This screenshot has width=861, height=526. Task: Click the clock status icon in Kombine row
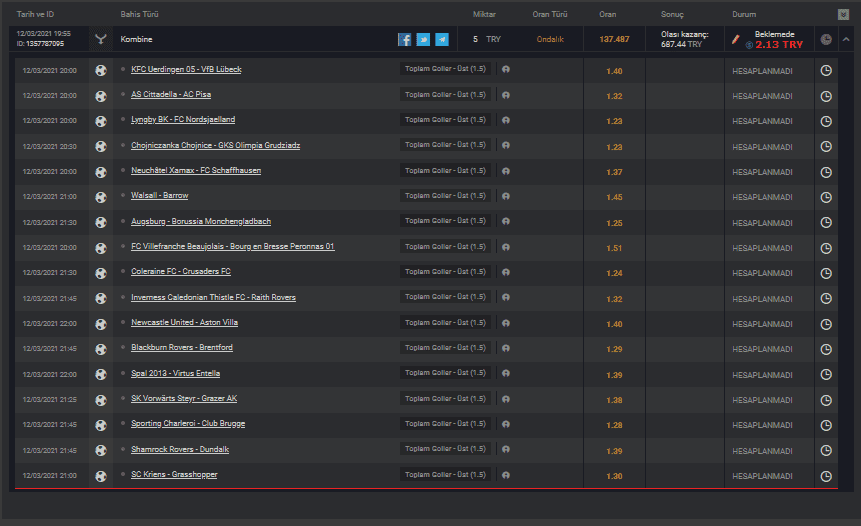pyautogui.click(x=826, y=40)
